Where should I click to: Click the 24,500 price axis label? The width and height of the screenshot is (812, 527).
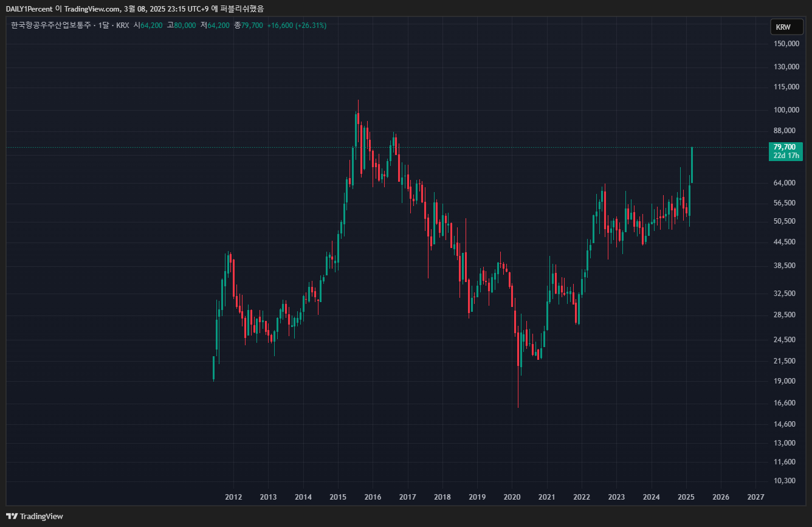click(783, 340)
